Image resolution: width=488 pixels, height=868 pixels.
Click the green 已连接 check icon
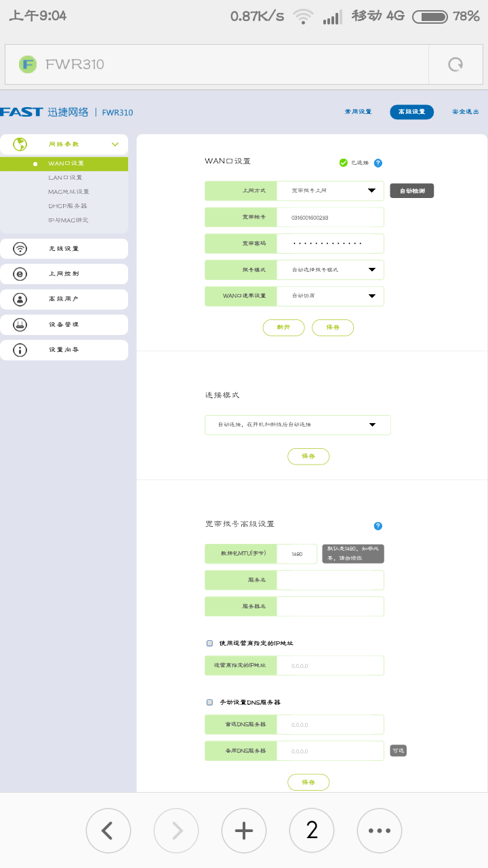344,163
